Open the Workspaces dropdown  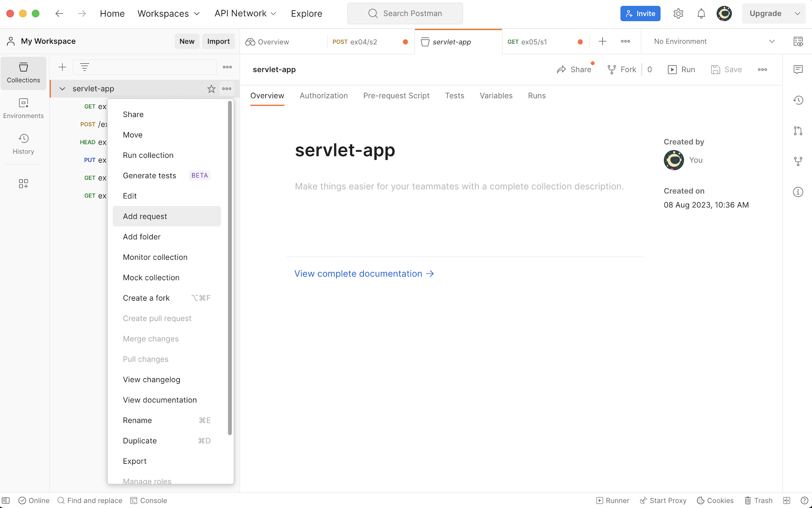[x=168, y=14]
